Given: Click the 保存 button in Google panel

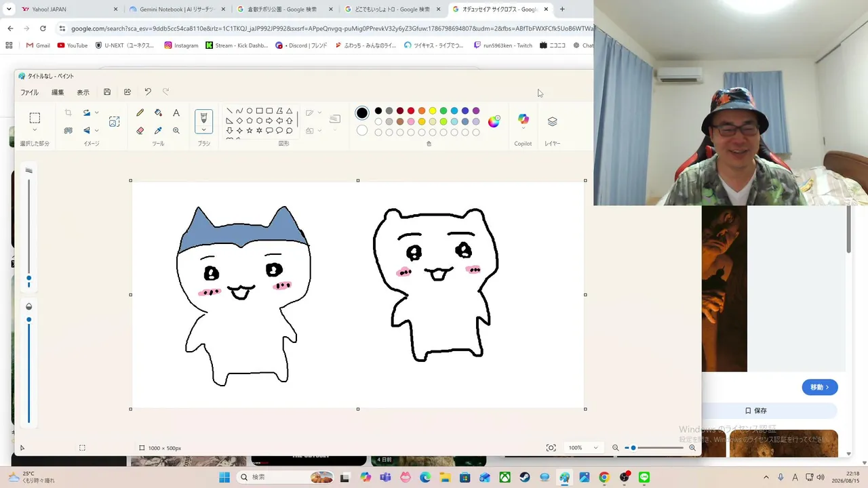Looking at the screenshot, I should pyautogui.click(x=755, y=411).
